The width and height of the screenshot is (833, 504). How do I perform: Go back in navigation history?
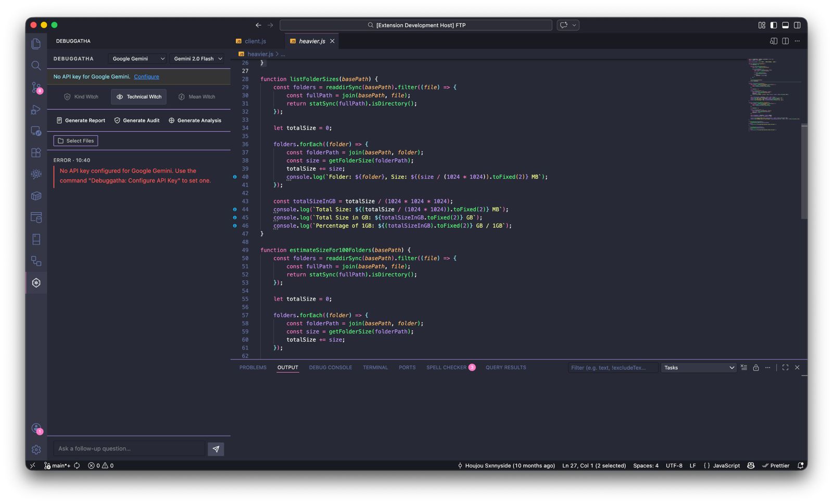(x=258, y=25)
